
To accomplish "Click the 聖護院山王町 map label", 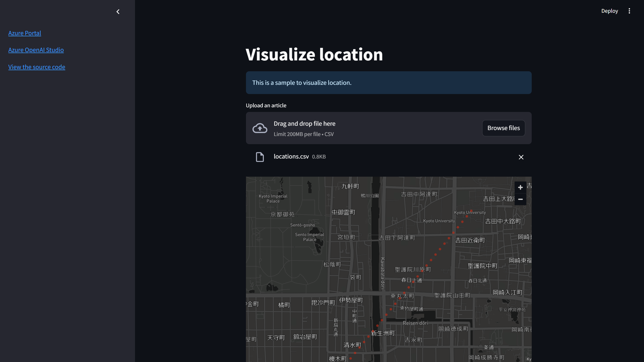I will pos(452,295).
